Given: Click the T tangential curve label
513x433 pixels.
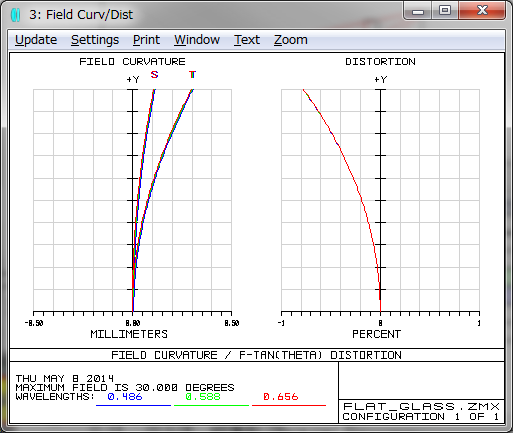Looking at the screenshot, I should point(192,75).
